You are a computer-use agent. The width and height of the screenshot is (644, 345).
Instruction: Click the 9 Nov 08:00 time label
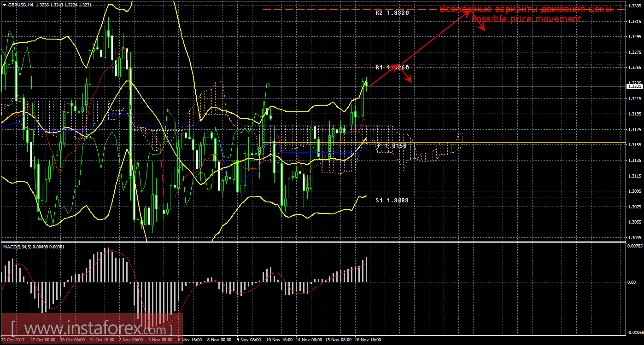(x=249, y=340)
